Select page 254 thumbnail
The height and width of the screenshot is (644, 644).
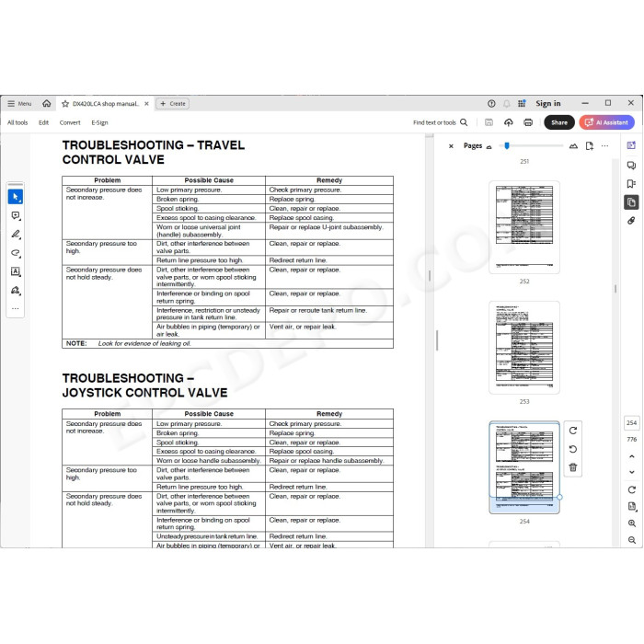(524, 467)
